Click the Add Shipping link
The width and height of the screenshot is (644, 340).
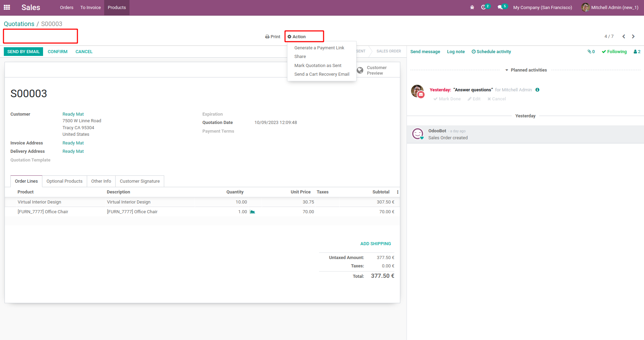(375, 244)
